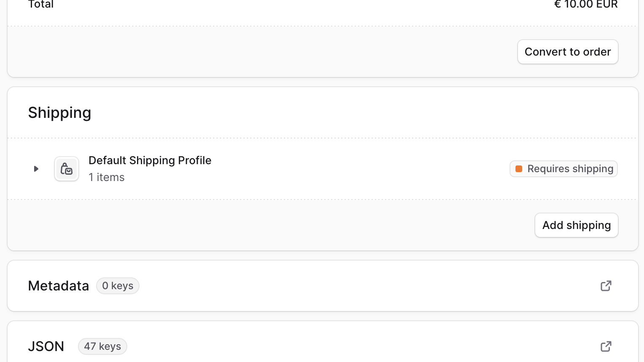The image size is (644, 362).
Task: Click the Add shipping button
Action: [x=576, y=225]
